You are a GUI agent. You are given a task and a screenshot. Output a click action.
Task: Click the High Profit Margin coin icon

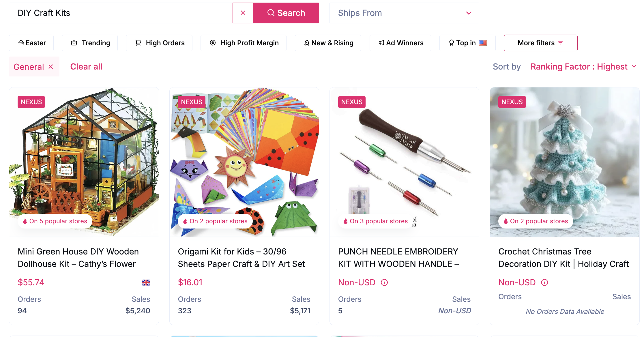(212, 43)
